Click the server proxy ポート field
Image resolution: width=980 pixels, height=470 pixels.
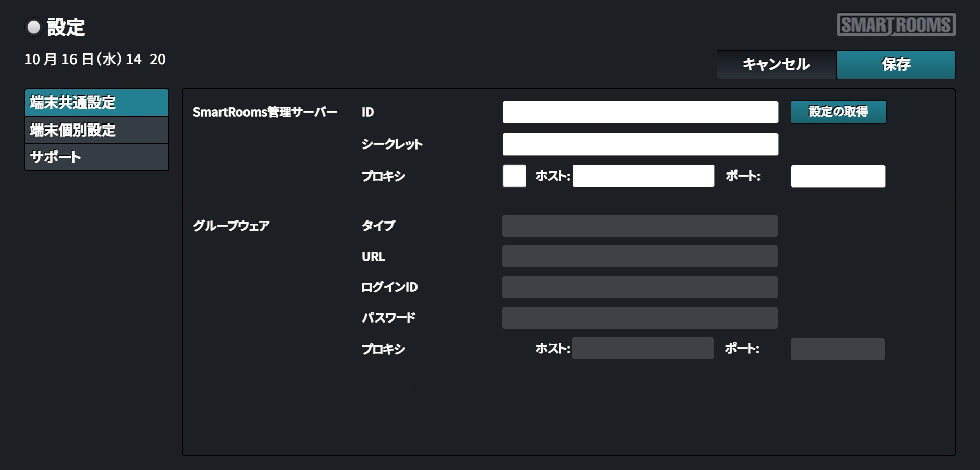[838, 176]
